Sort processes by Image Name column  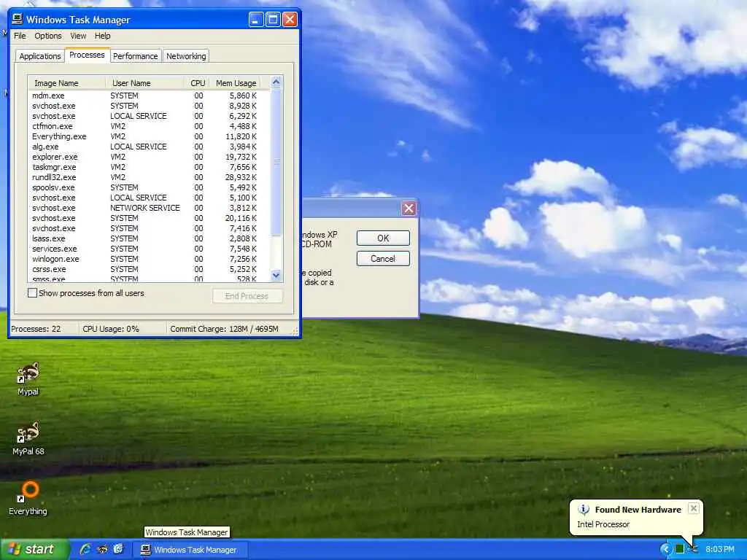tap(66, 83)
